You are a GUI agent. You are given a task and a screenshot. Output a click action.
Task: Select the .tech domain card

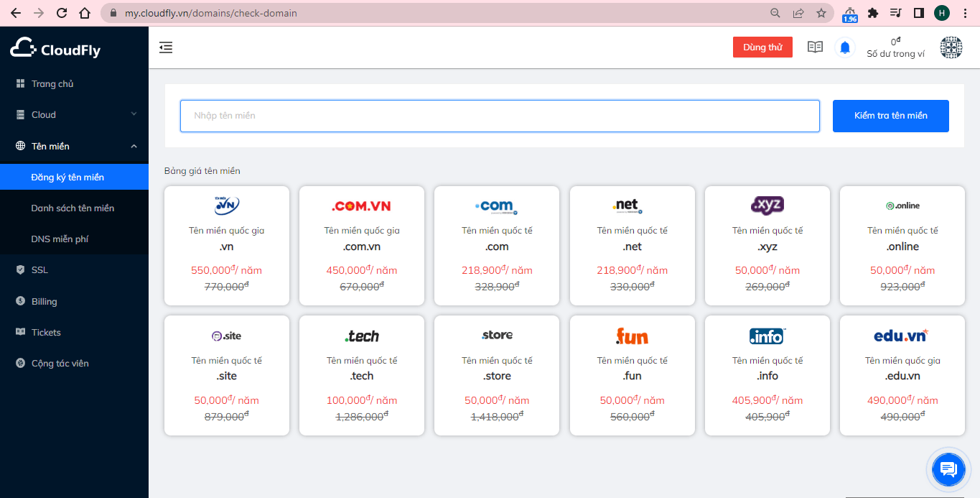(x=362, y=375)
